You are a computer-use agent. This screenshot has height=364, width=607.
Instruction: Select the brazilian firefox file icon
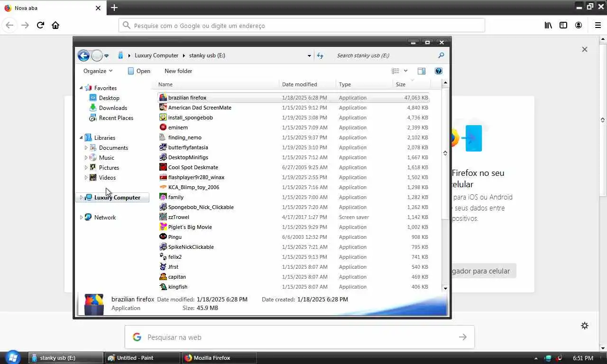click(x=163, y=98)
